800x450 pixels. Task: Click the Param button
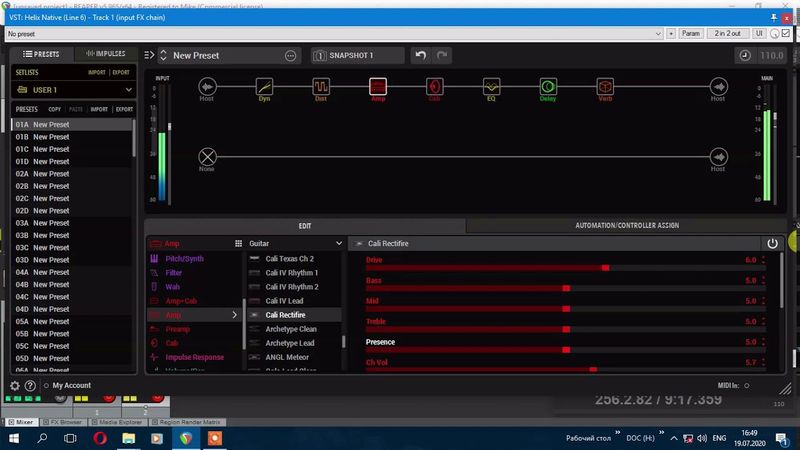pyautogui.click(x=690, y=33)
